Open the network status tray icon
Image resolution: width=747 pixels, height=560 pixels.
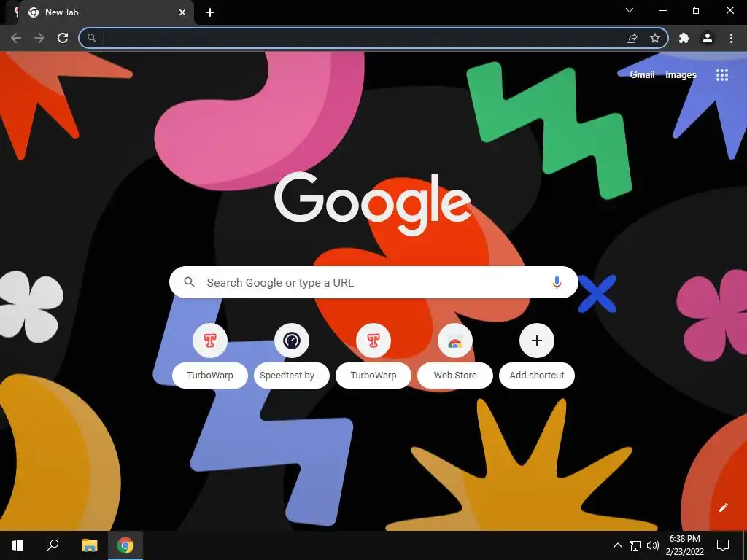(635, 545)
